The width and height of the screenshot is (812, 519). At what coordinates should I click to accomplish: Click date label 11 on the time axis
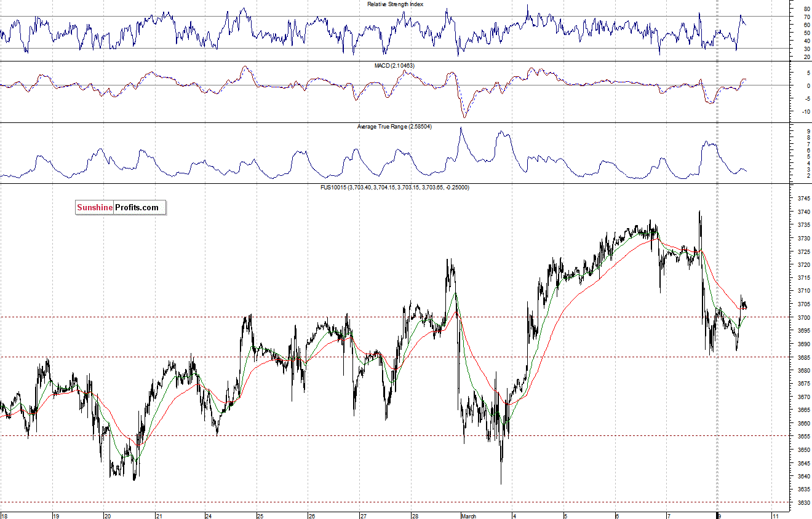[775, 515]
